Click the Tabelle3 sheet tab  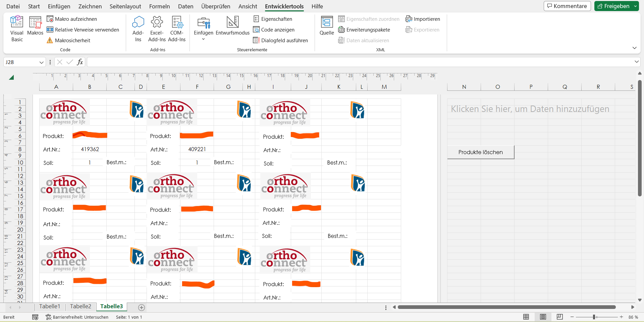(111, 306)
